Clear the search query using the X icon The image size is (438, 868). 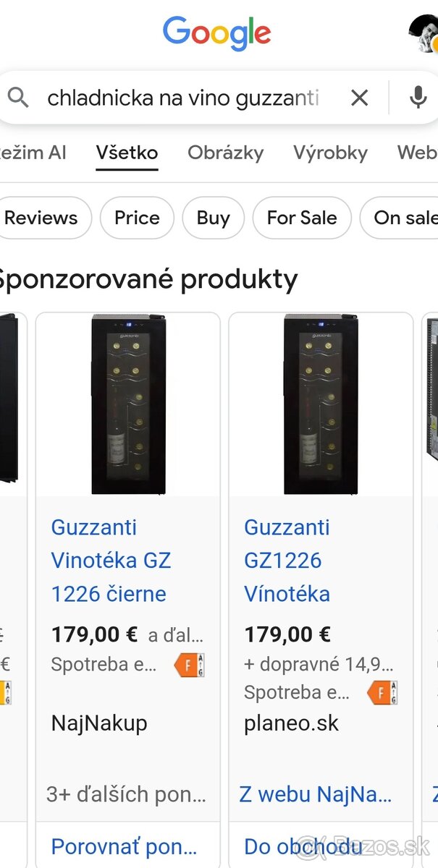(359, 97)
